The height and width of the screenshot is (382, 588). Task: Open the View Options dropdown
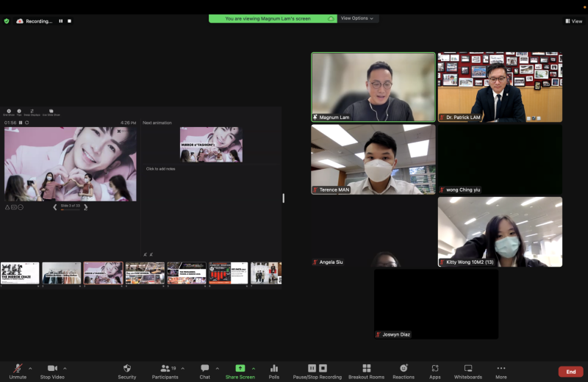[x=357, y=18]
